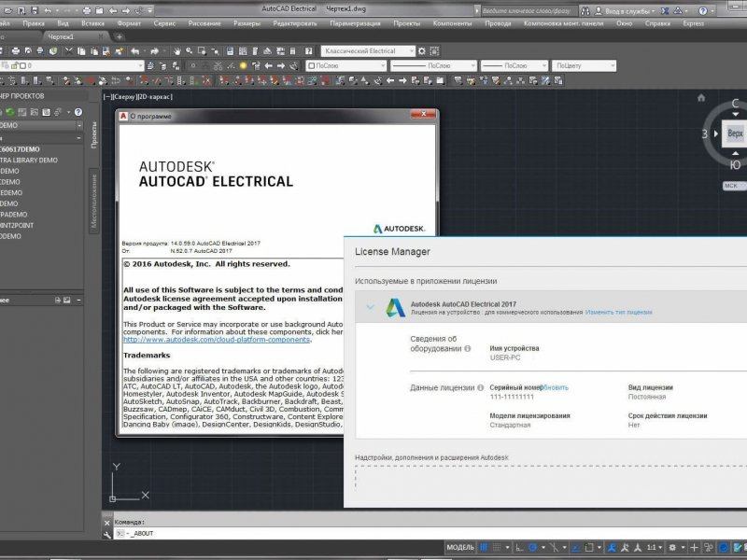The height and width of the screenshot is (560, 747).
Task: Toggle MODEL space button in status bar
Action: click(459, 548)
